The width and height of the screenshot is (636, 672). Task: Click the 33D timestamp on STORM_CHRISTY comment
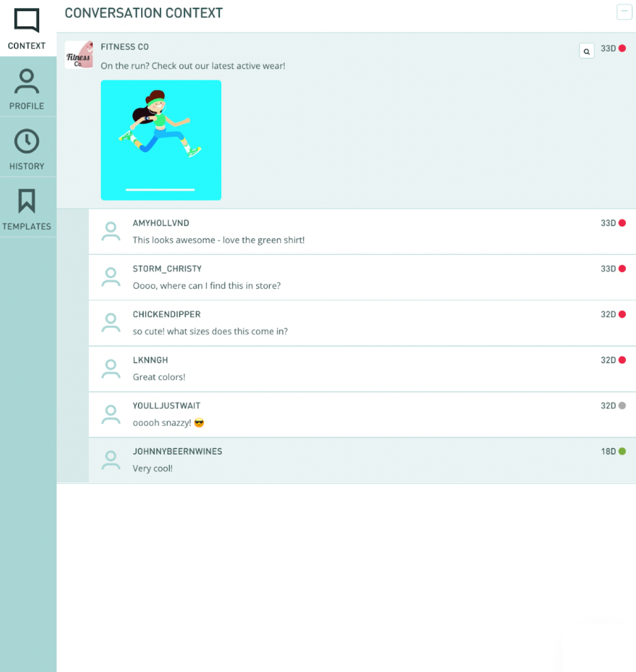[x=608, y=269]
